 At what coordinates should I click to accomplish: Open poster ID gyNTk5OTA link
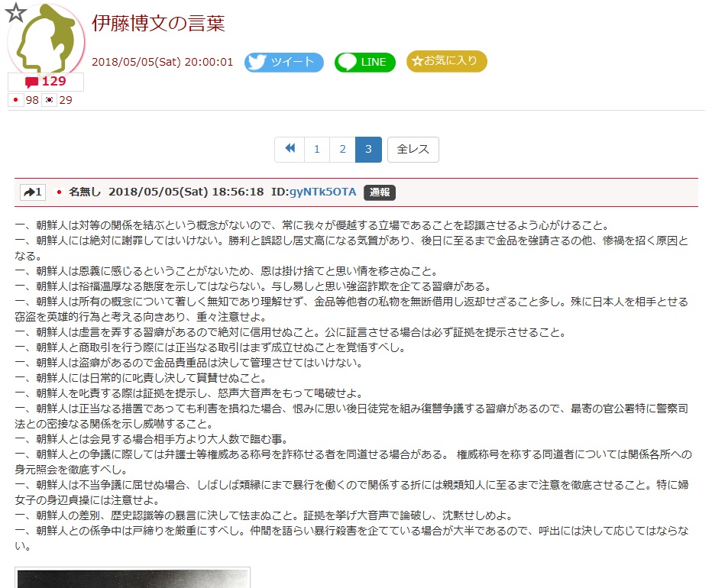point(323,192)
